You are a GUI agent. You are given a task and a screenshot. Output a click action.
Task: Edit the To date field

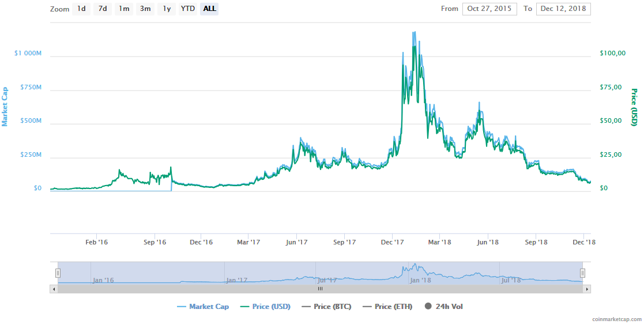click(563, 9)
